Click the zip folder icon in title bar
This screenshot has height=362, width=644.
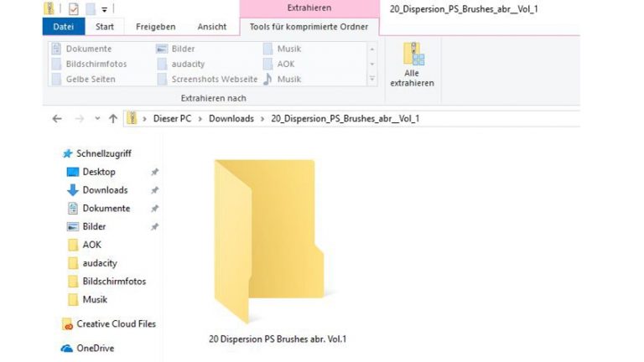(49, 8)
